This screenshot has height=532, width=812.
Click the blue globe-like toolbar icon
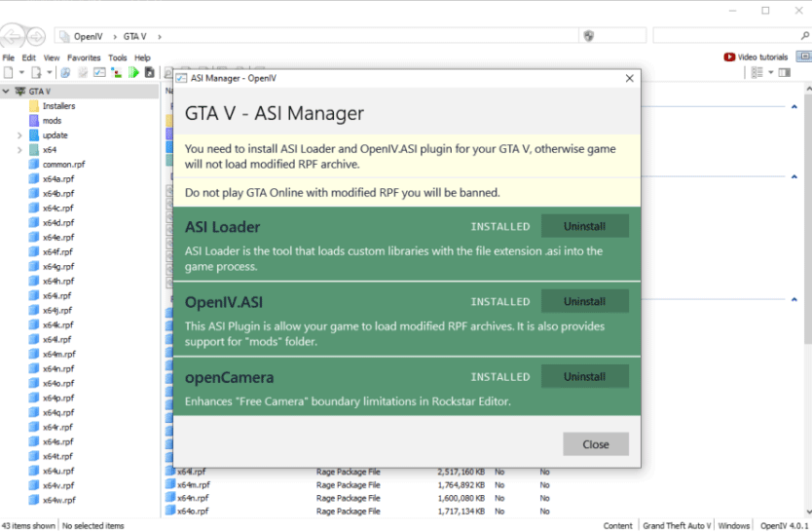click(65, 72)
